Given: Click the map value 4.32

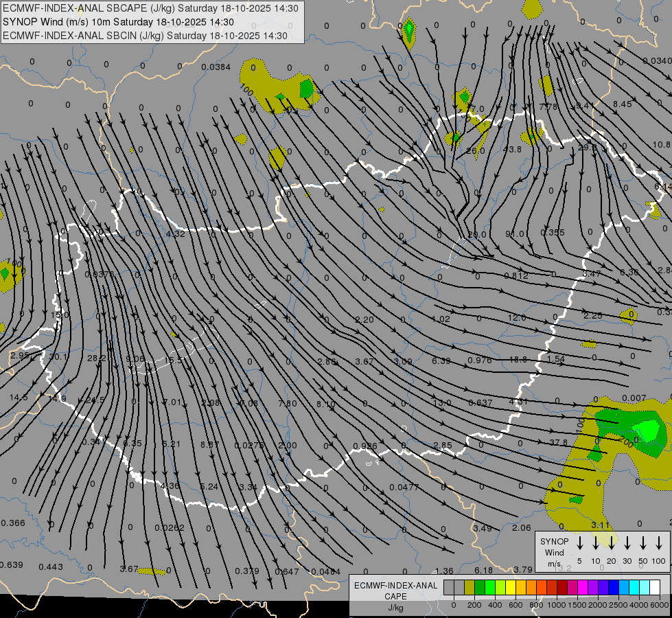Looking at the screenshot, I should [x=176, y=233].
